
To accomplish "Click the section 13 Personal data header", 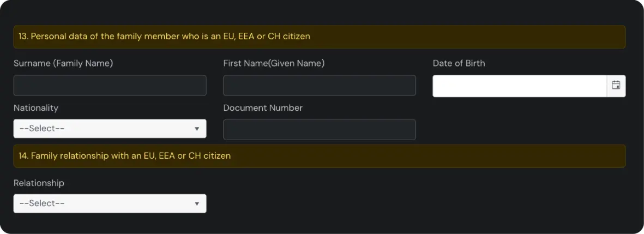I will point(320,37).
